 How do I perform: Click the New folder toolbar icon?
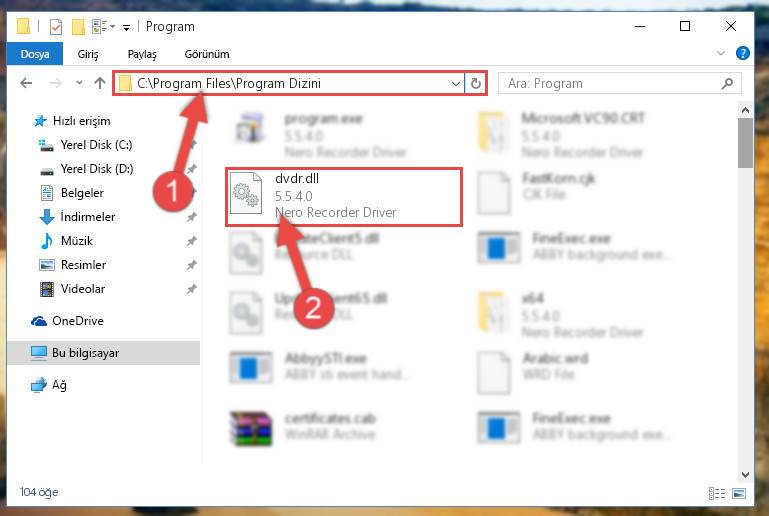click(x=78, y=26)
